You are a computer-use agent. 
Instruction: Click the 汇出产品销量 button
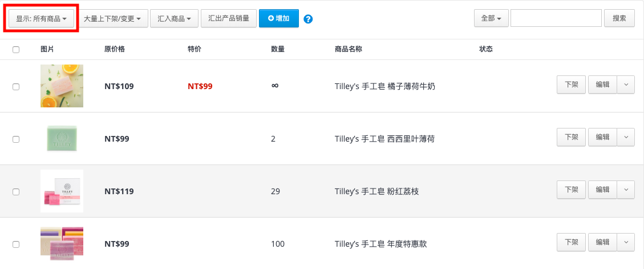click(x=229, y=18)
